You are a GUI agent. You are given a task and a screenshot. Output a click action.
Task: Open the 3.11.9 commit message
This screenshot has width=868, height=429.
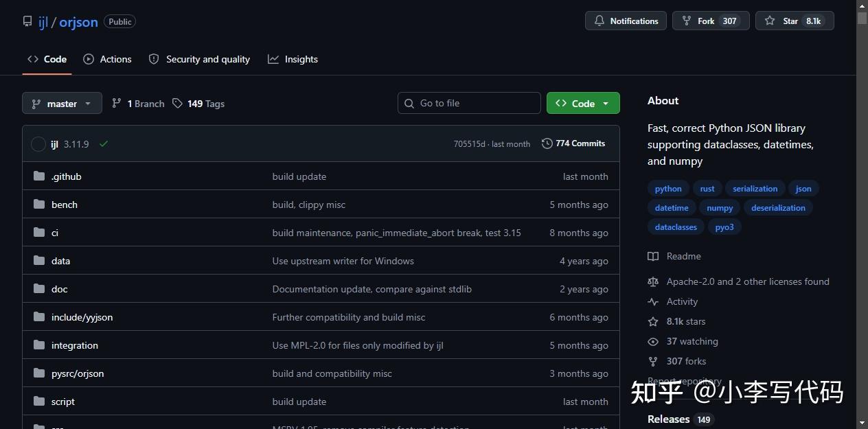76,144
